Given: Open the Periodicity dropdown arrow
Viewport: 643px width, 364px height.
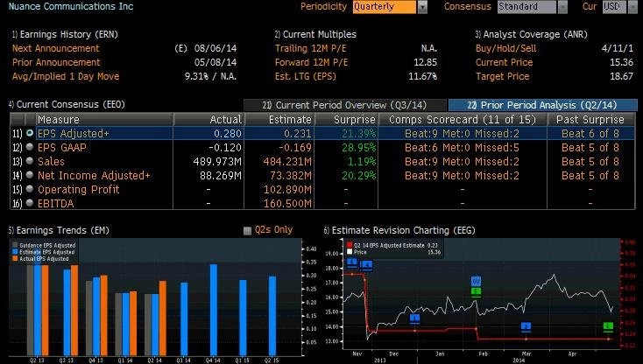Looking at the screenshot, I should click(x=422, y=7).
